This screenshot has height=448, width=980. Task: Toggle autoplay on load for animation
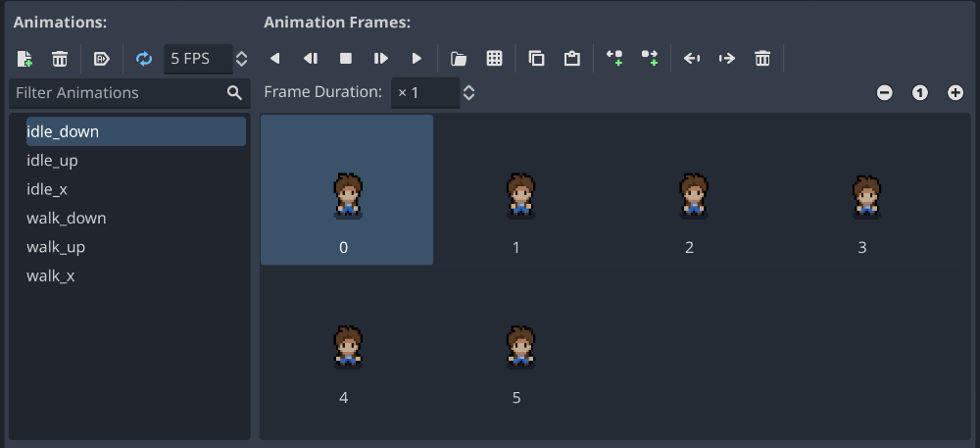point(101,59)
